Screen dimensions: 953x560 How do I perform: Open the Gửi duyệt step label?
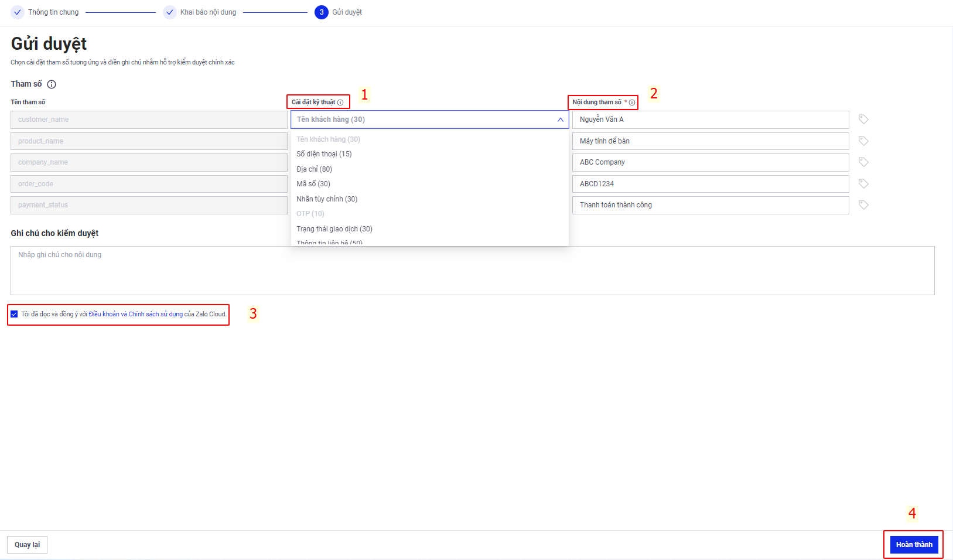pyautogui.click(x=347, y=12)
